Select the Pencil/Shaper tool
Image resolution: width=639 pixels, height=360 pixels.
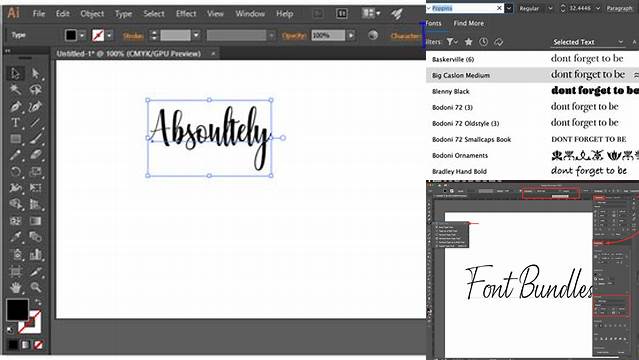[15, 155]
